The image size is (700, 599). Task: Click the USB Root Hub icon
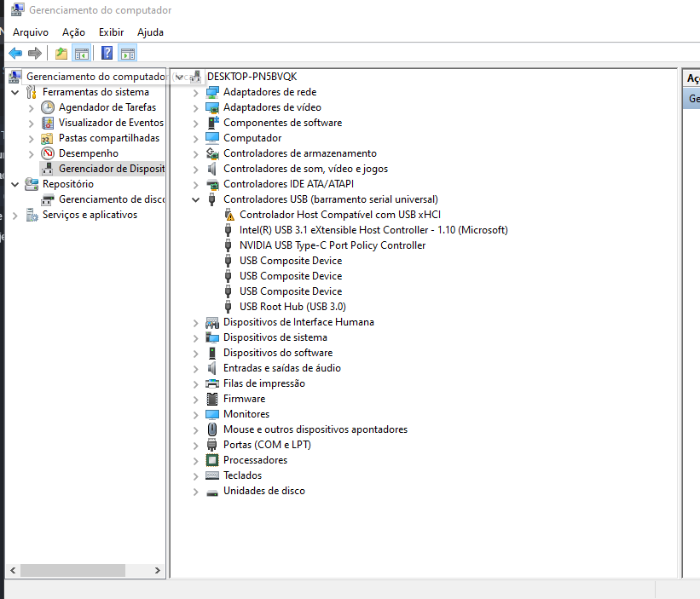tap(229, 307)
